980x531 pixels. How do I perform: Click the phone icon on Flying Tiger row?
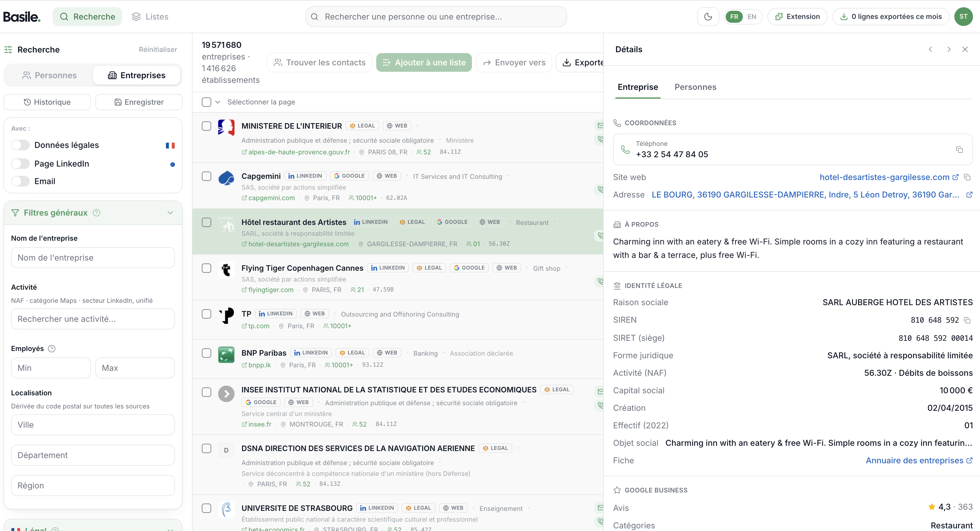[x=600, y=281]
